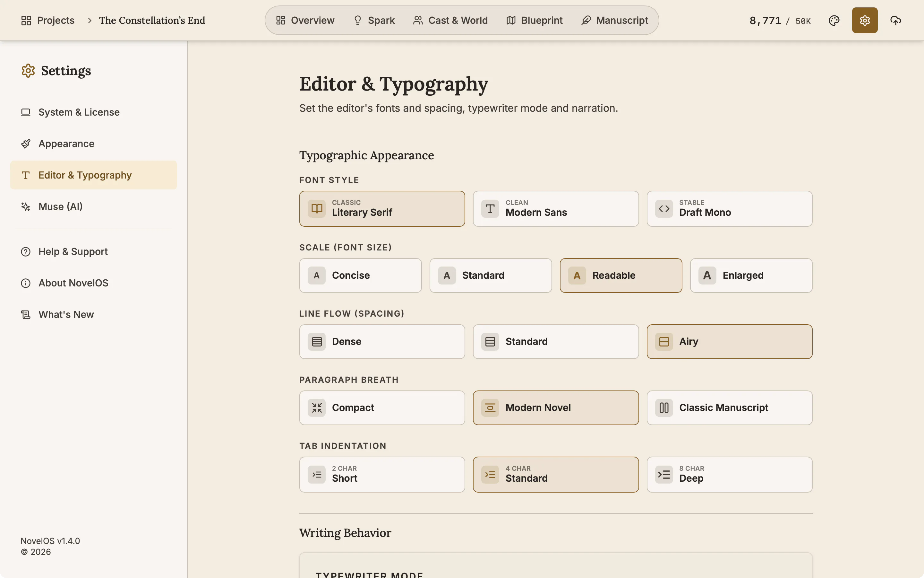Click the Projects grid icon
The width and height of the screenshot is (924, 578).
pyautogui.click(x=26, y=20)
